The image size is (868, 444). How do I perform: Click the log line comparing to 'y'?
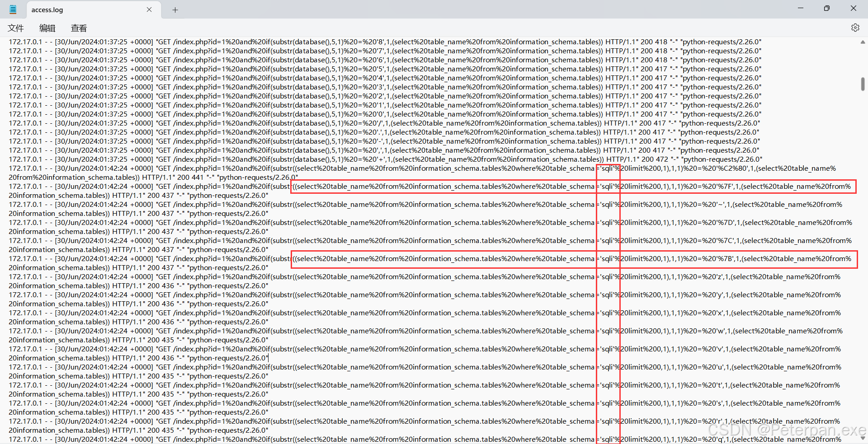pyautogui.click(x=425, y=295)
